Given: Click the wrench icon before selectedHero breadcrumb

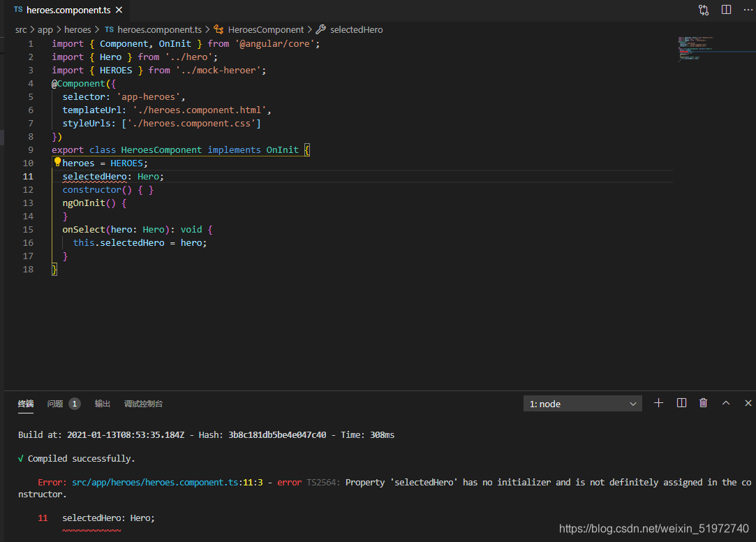Looking at the screenshot, I should (x=320, y=29).
